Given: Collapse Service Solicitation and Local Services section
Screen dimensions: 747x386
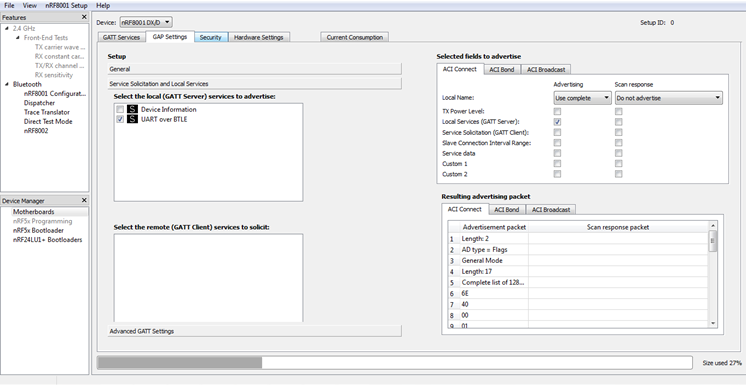Looking at the screenshot, I should (254, 84).
